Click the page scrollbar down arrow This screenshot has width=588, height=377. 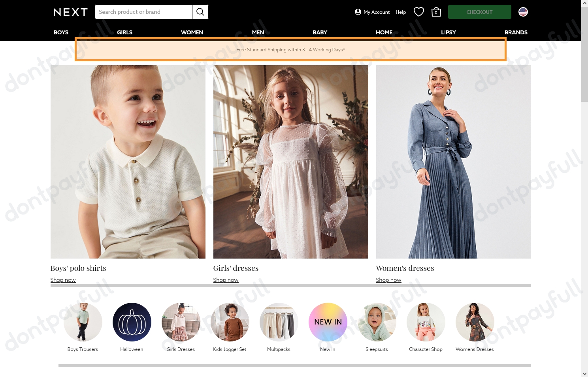(x=584, y=373)
